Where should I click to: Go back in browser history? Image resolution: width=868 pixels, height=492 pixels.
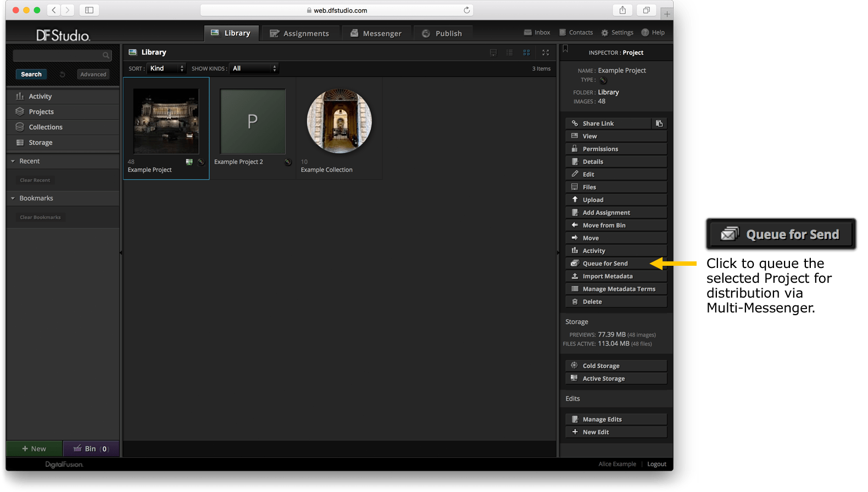[54, 10]
